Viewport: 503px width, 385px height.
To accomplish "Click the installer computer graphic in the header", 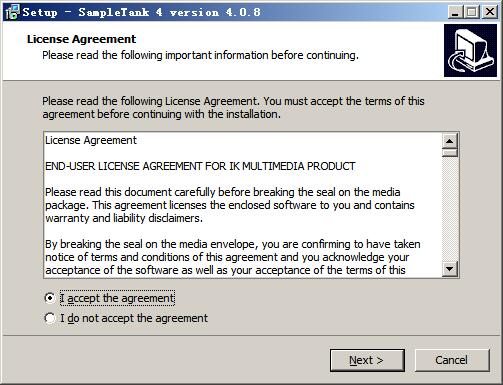I will [x=470, y=50].
